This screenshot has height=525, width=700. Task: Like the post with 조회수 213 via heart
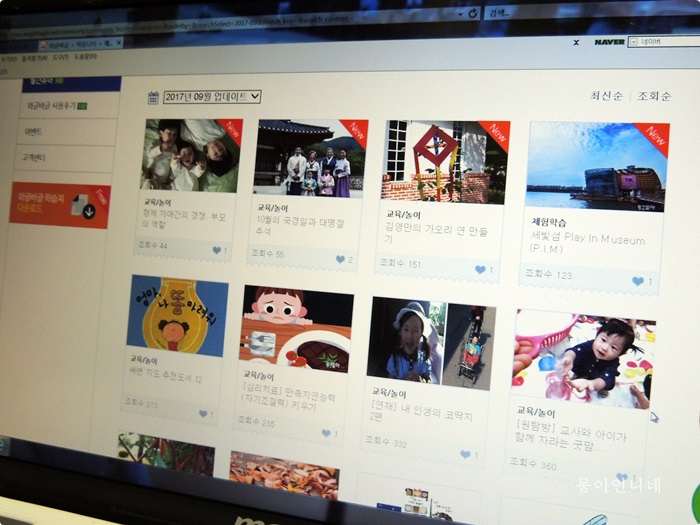[x=203, y=414]
